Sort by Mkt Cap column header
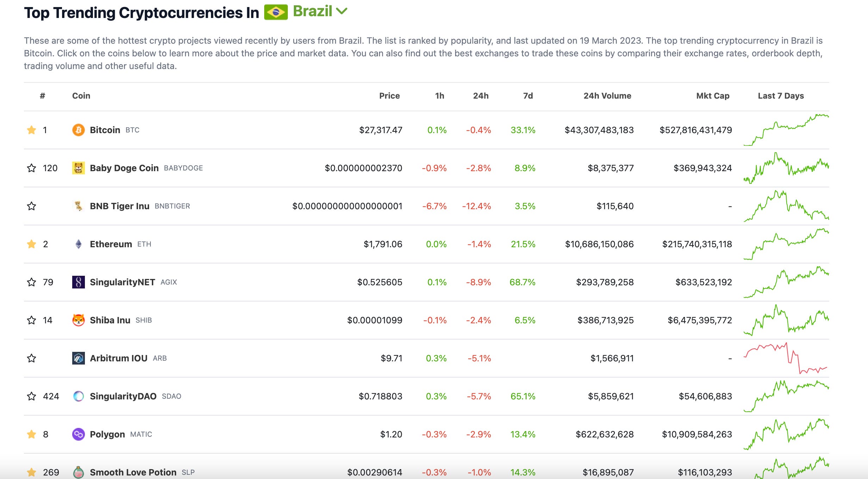Viewport: 868px width, 479px height. (712, 96)
